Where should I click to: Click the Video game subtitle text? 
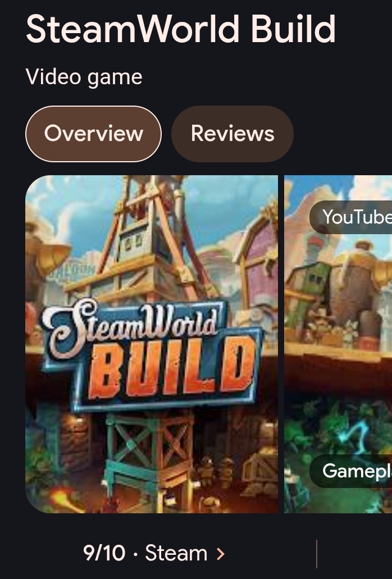(84, 77)
